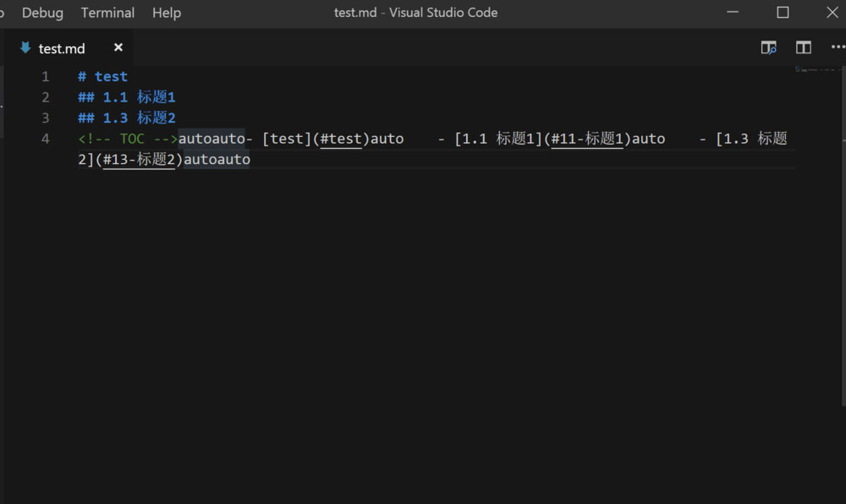Open the Help menu
The width and height of the screenshot is (846, 504).
click(166, 12)
